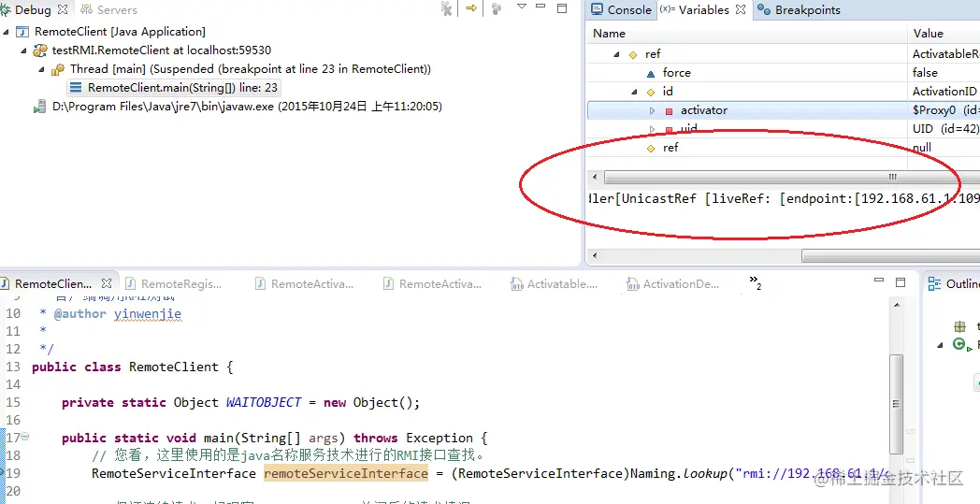This screenshot has height=504, width=980.
Task: Click the "ActivationID" value cell
Action: (x=944, y=92)
